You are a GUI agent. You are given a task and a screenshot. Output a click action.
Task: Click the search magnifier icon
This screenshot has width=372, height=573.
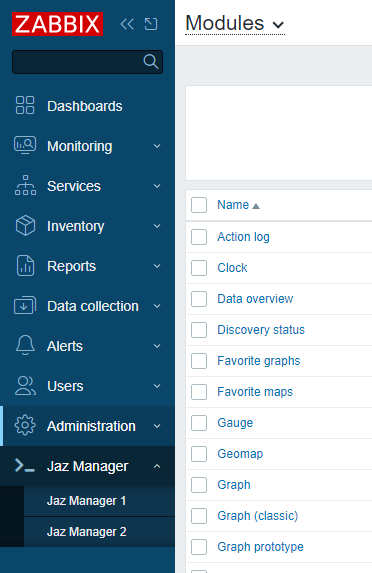[x=151, y=61]
